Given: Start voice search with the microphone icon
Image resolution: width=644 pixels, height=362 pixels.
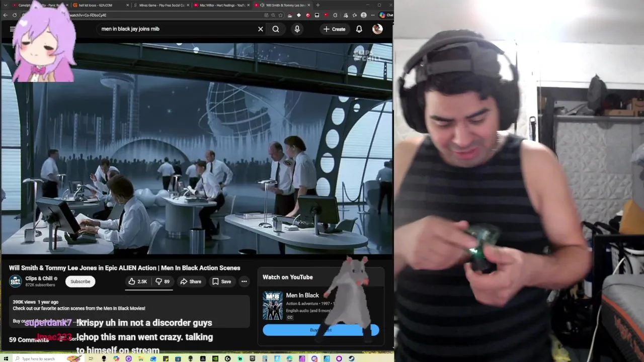Looking at the screenshot, I should (x=297, y=29).
